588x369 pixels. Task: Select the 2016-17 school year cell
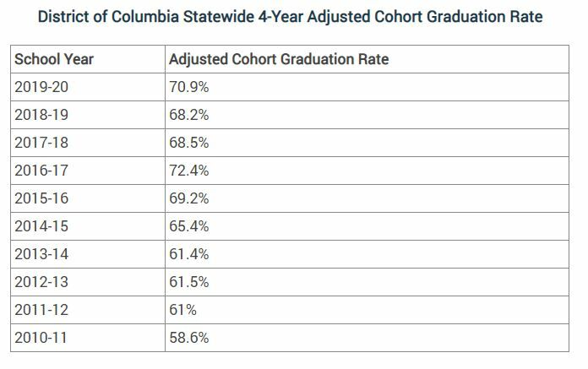coord(43,171)
